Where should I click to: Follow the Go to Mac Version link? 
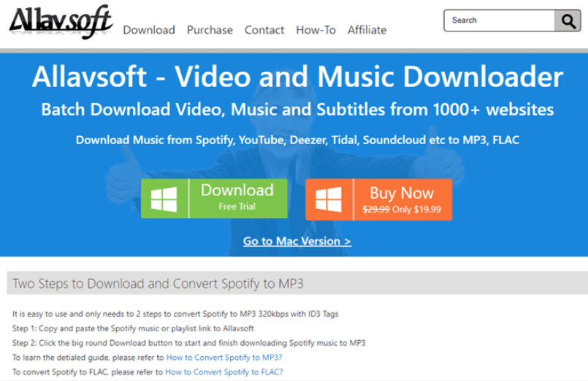[x=297, y=241]
